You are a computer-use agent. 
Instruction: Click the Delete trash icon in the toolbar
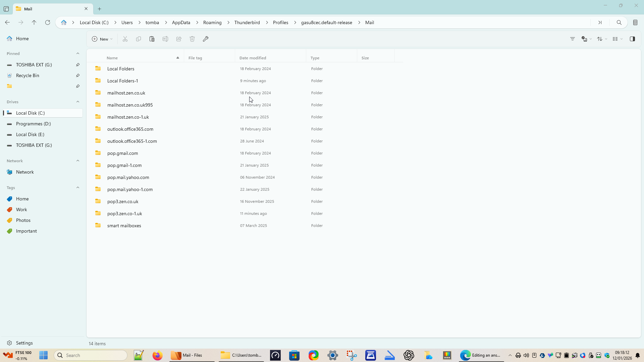(x=192, y=39)
